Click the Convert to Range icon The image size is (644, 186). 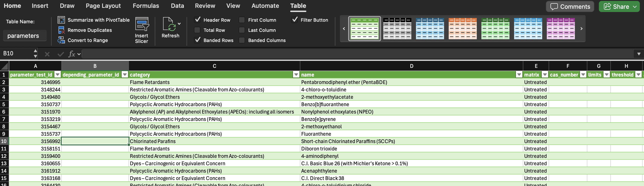click(x=61, y=40)
